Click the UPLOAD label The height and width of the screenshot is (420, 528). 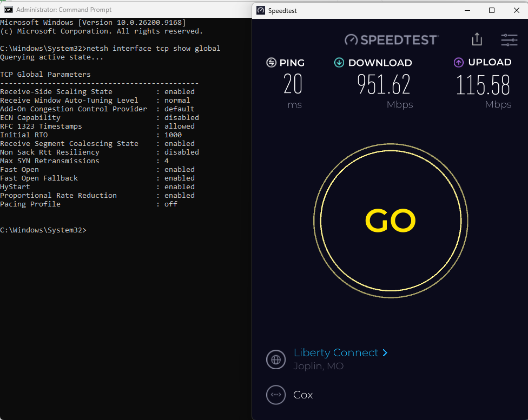click(x=490, y=62)
